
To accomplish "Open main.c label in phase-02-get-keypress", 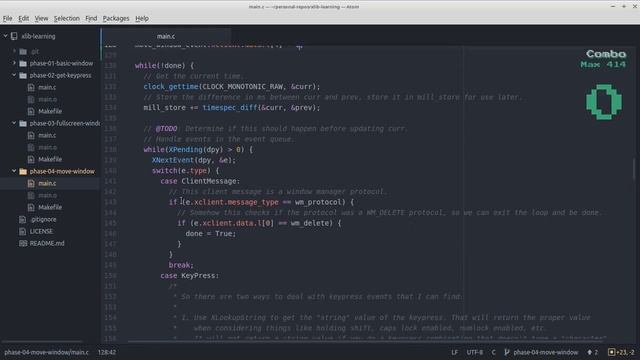I will [x=47, y=87].
